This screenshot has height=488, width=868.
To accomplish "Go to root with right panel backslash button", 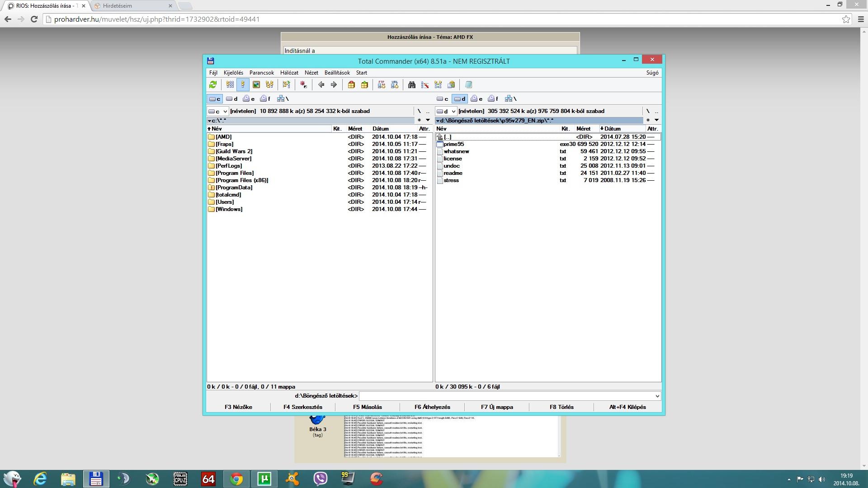I will click(648, 111).
